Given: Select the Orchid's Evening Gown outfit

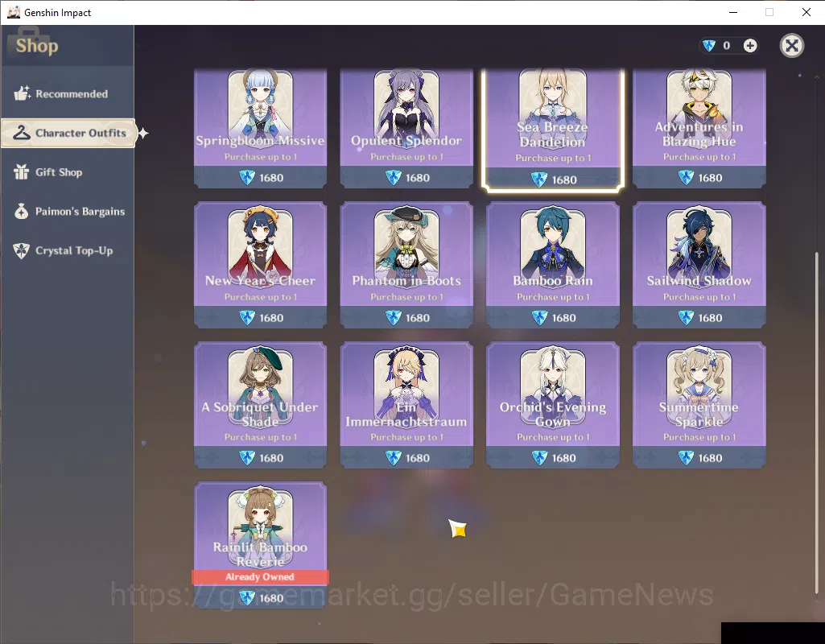Looking at the screenshot, I should point(553,405).
